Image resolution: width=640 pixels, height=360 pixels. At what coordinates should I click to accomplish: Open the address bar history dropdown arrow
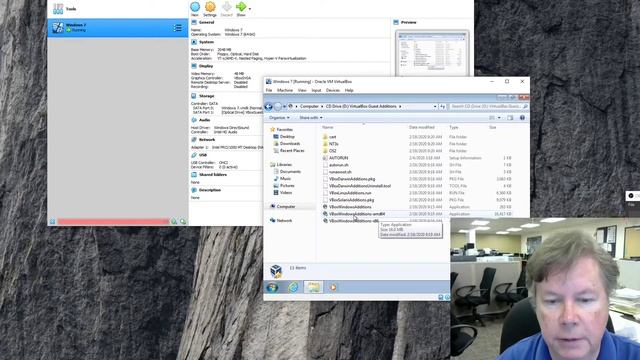[x=435, y=107]
